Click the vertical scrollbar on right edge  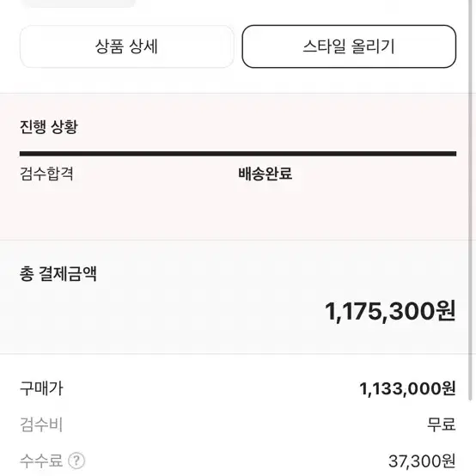472,238
